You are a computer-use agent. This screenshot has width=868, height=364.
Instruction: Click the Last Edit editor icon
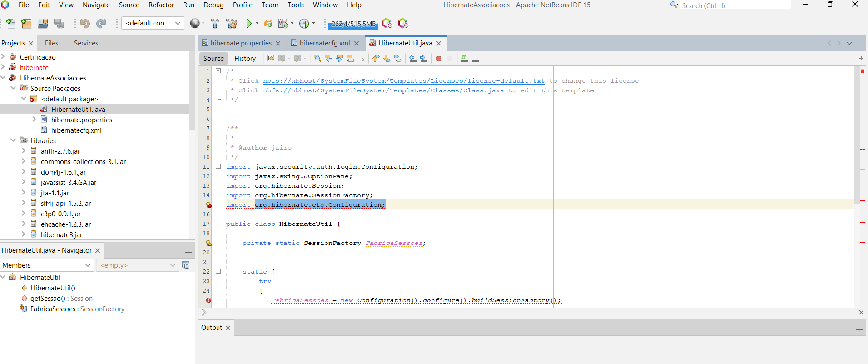point(271,59)
